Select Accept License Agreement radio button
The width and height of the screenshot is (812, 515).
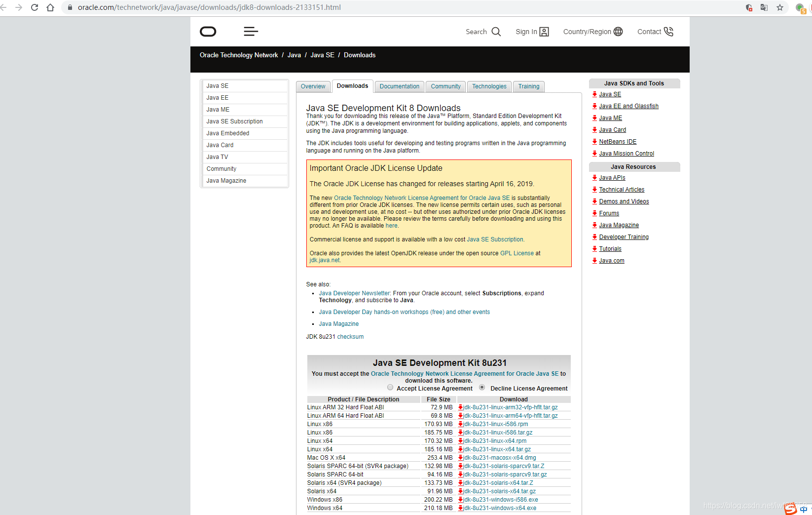tap(390, 388)
